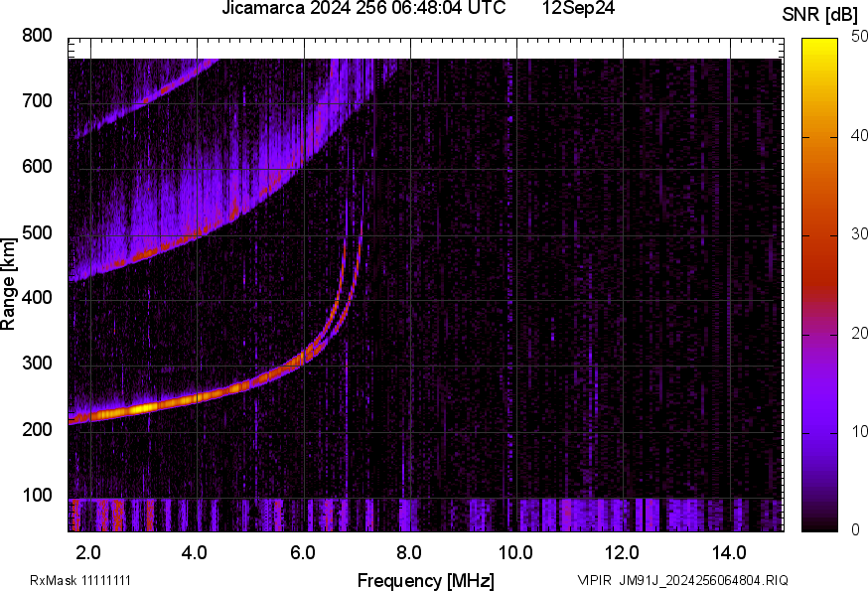
Task: Click the SNR color scale bar
Action: tap(819, 285)
